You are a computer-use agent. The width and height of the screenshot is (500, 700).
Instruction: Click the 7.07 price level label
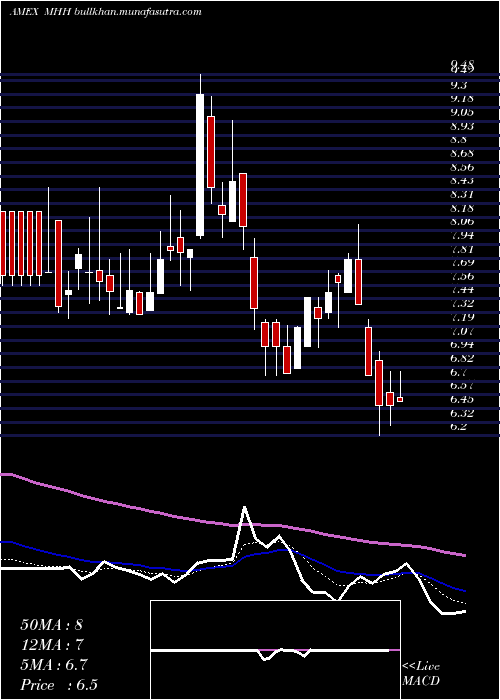[462, 332]
